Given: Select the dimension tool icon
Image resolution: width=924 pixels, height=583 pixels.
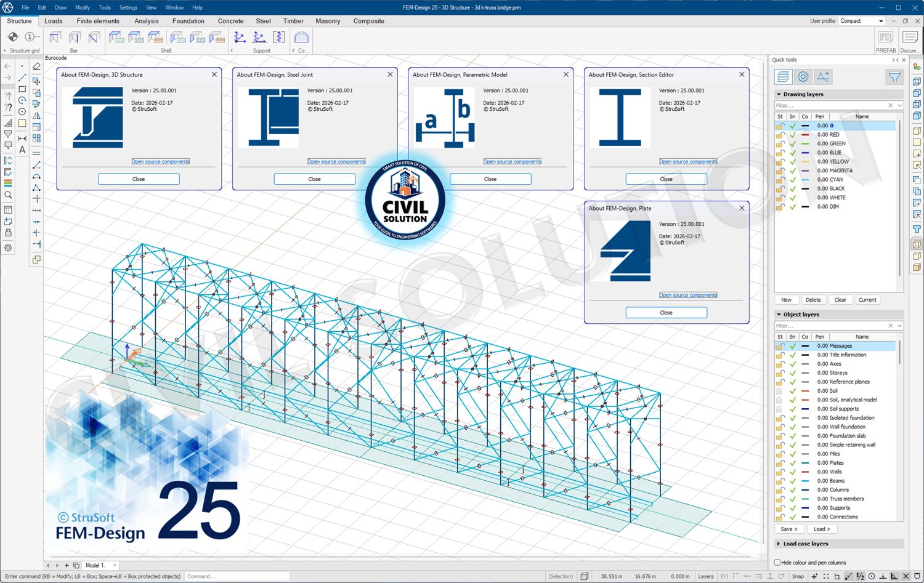Looking at the screenshot, I should click(22, 139).
